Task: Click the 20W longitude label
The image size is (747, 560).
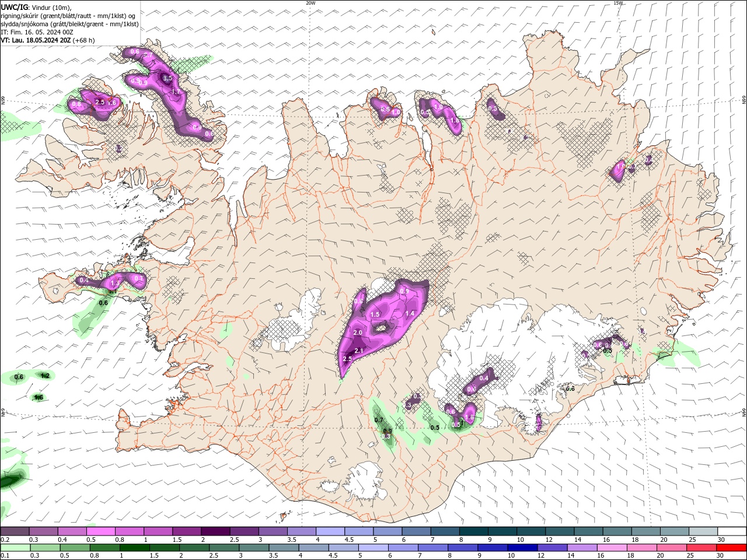Action: pos(310,3)
